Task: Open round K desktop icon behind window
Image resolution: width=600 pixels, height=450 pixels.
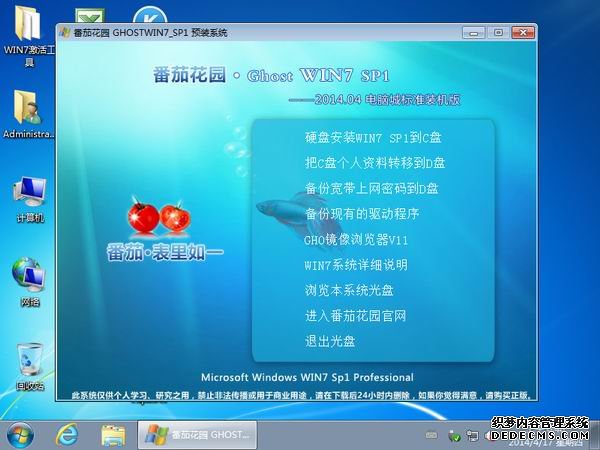Action: click(150, 16)
